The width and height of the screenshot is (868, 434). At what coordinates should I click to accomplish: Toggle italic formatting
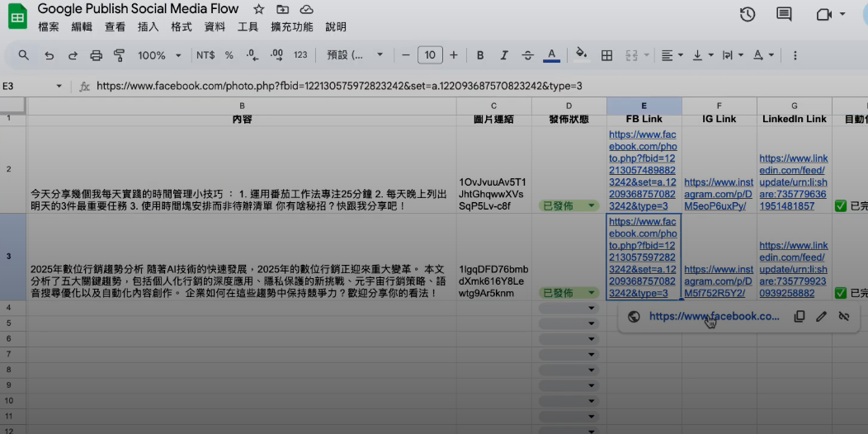504,54
